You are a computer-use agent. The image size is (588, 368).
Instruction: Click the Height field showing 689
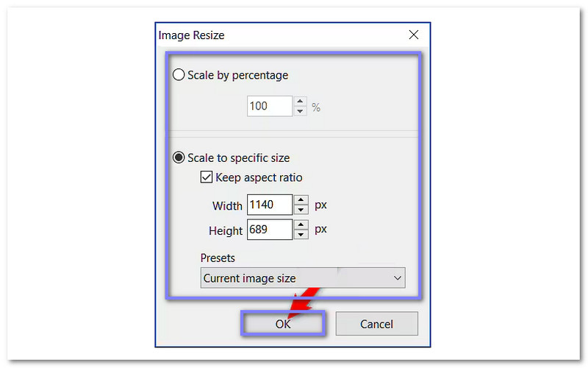[269, 230]
